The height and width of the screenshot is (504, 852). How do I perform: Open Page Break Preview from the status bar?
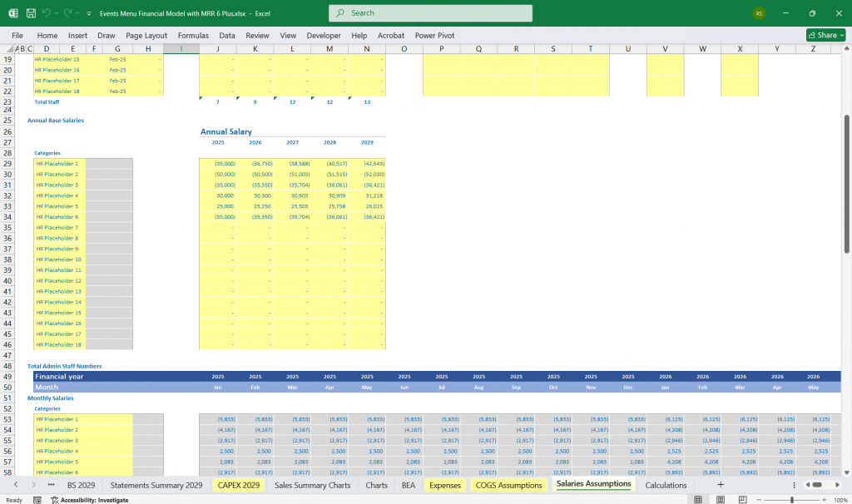[742, 497]
